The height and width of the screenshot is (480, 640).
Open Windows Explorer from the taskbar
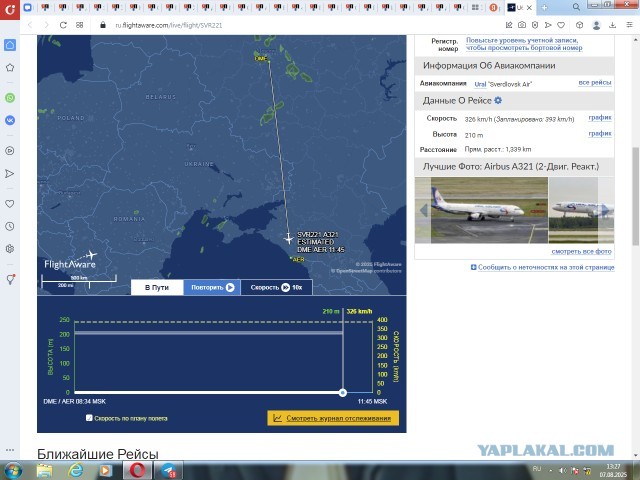pos(44,471)
